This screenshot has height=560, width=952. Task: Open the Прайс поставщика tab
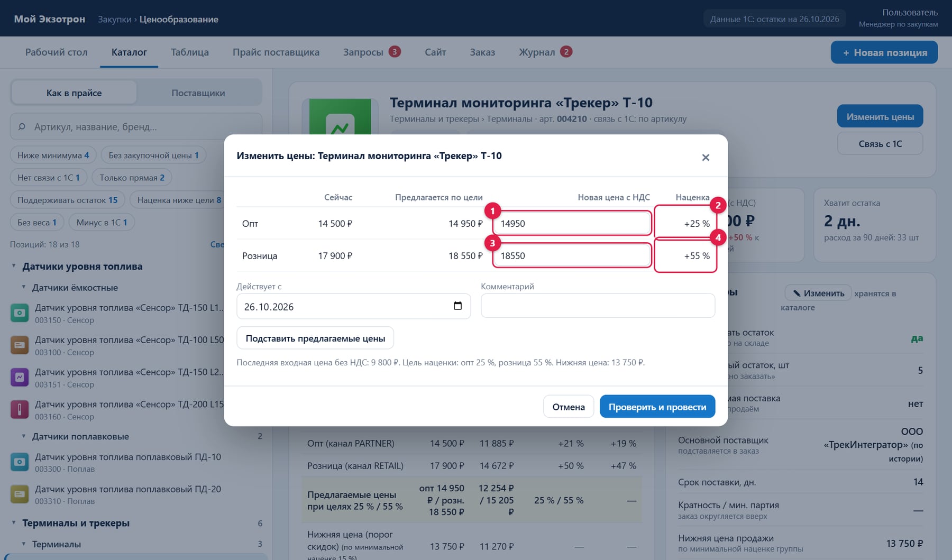(276, 52)
